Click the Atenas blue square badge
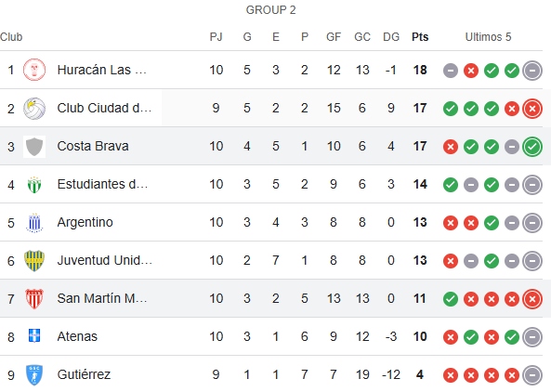Image resolution: width=551 pixels, height=392 pixels. tap(34, 335)
